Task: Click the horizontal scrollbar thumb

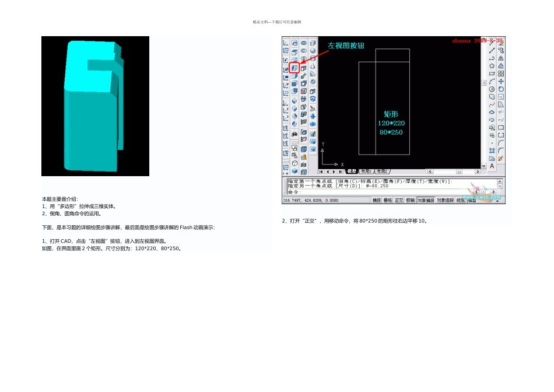Action: pyautogui.click(x=459, y=171)
